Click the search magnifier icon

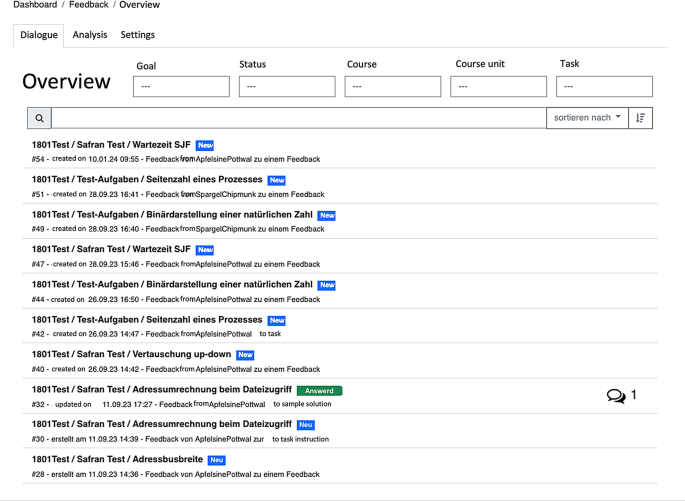pyautogui.click(x=40, y=118)
